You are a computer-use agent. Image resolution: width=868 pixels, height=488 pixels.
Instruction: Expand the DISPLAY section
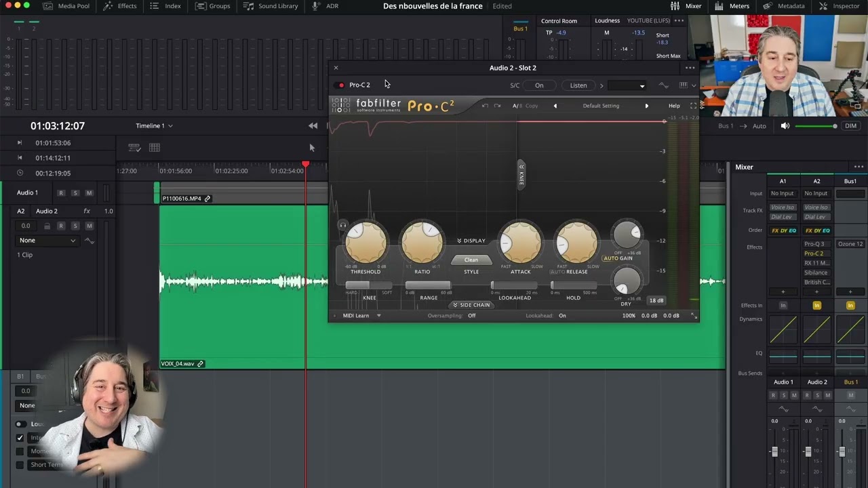471,241
